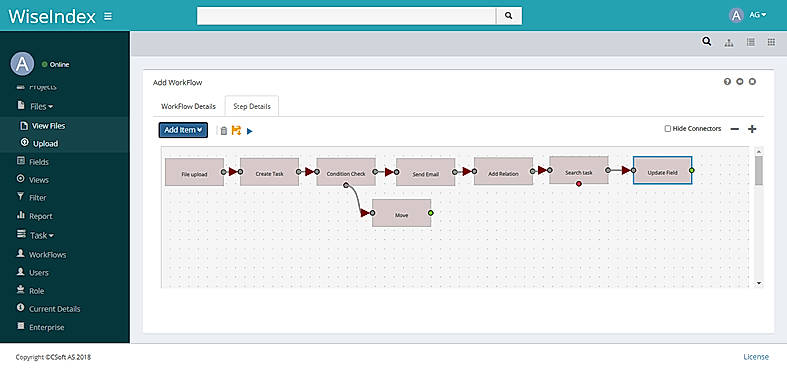The height and width of the screenshot is (368, 787).
Task: Click the bottom connector dot of Condition Check
Action: coord(346,185)
